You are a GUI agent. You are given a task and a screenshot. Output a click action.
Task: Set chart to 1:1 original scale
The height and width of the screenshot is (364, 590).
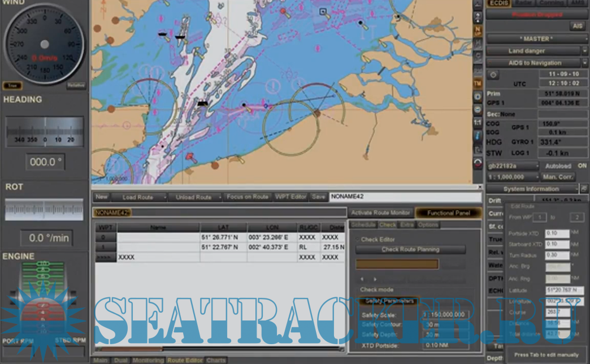(478, 122)
